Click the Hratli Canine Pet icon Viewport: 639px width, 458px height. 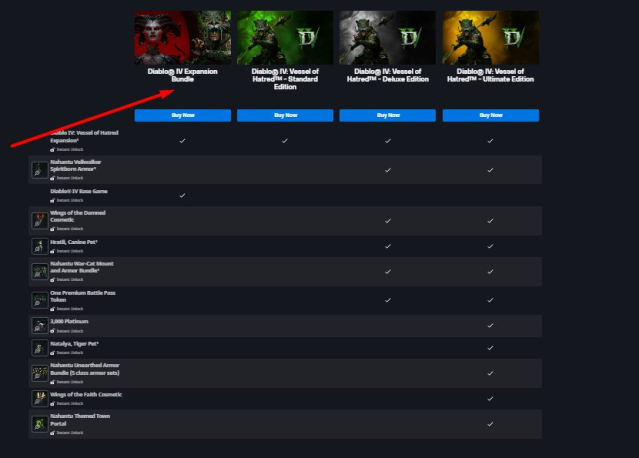(40, 246)
